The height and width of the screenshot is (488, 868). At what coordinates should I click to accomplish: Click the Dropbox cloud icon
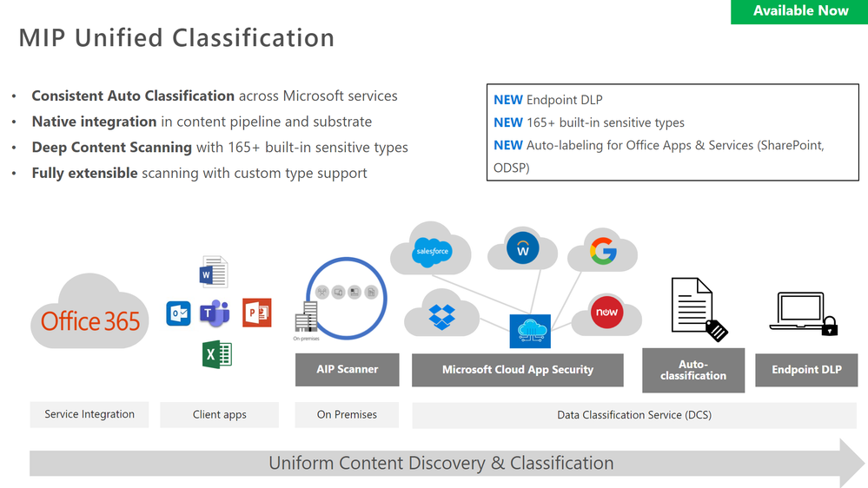tap(441, 313)
